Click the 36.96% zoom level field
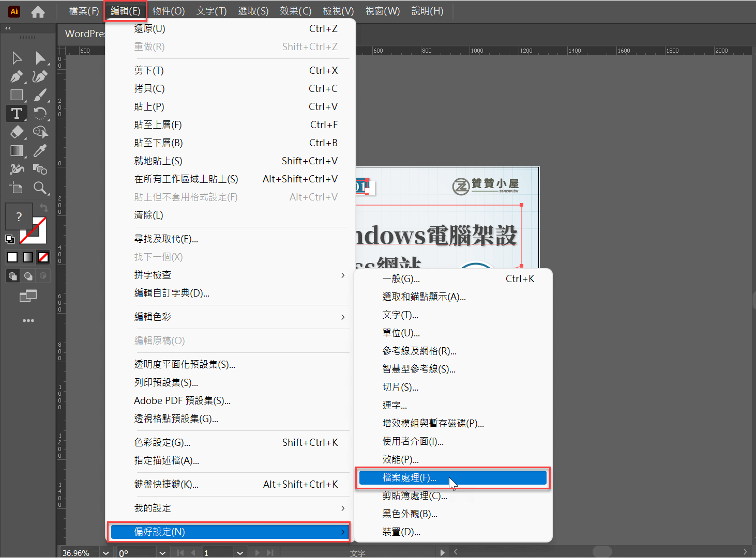 [x=80, y=553]
